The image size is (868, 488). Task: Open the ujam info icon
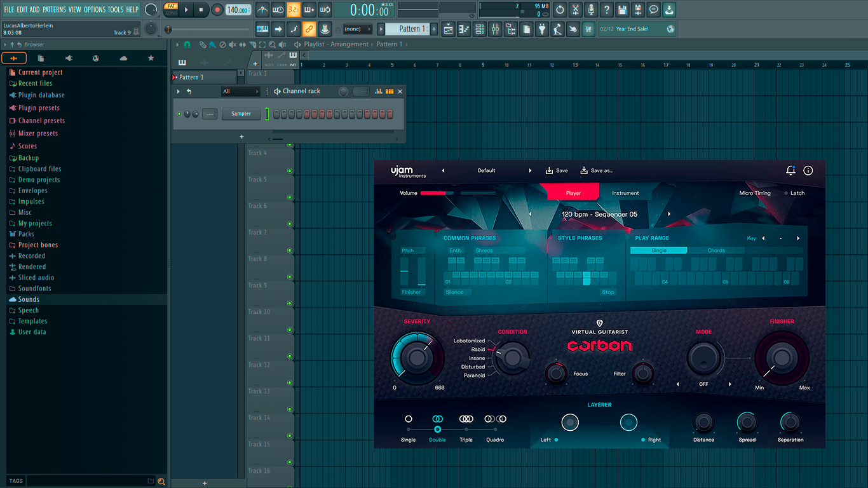tap(808, 170)
